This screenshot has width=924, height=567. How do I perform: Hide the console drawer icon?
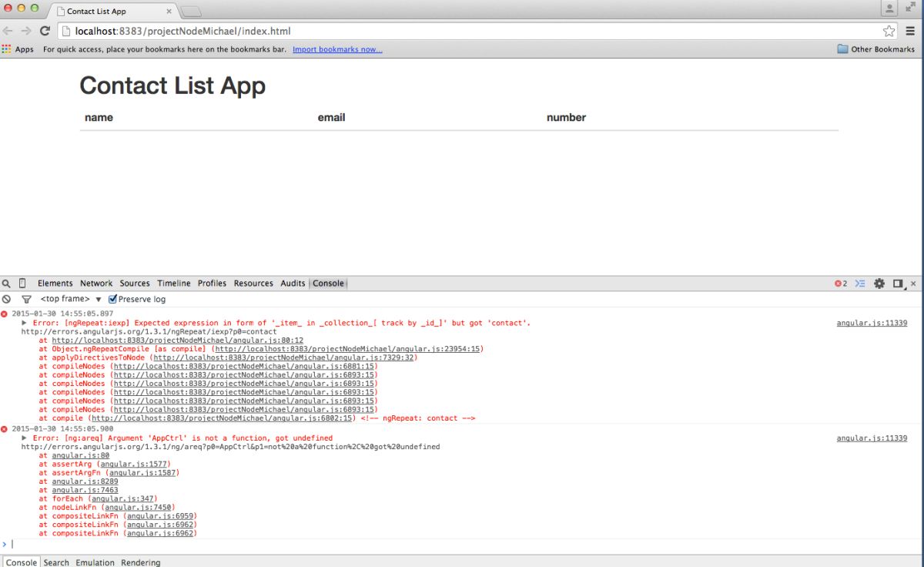point(861,283)
